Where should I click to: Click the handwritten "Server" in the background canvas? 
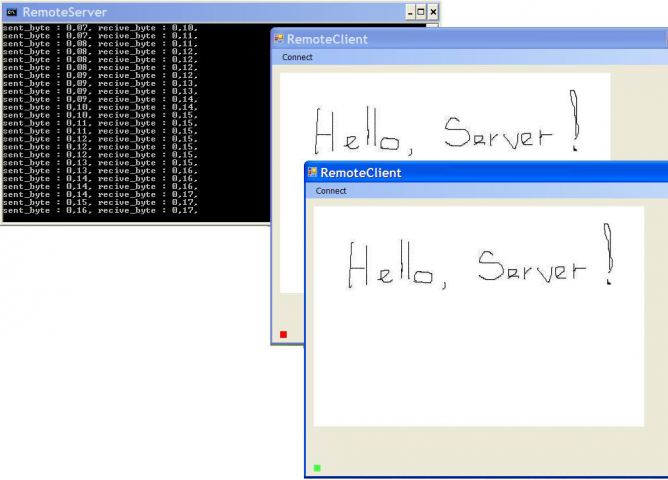pyautogui.click(x=498, y=132)
